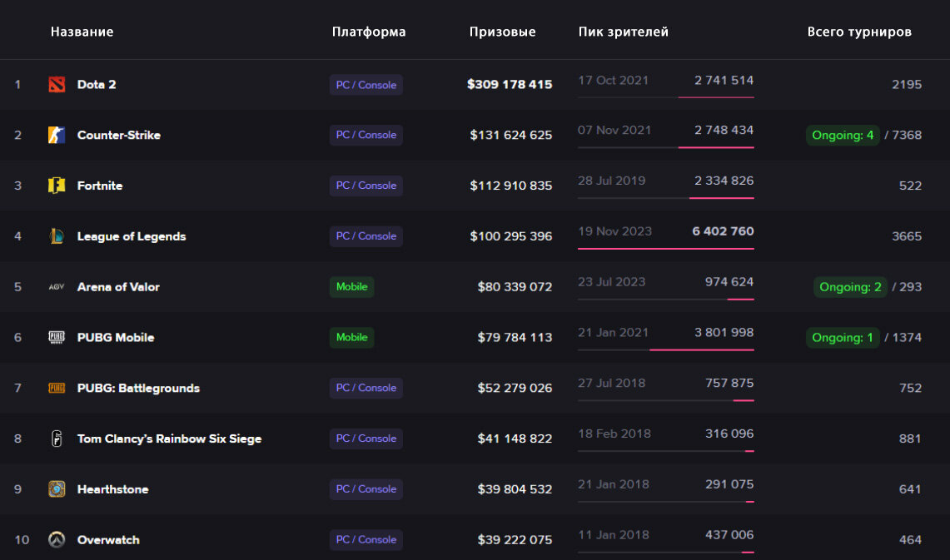Click the Fortnite game icon
This screenshot has width=950, height=560.
(57, 186)
